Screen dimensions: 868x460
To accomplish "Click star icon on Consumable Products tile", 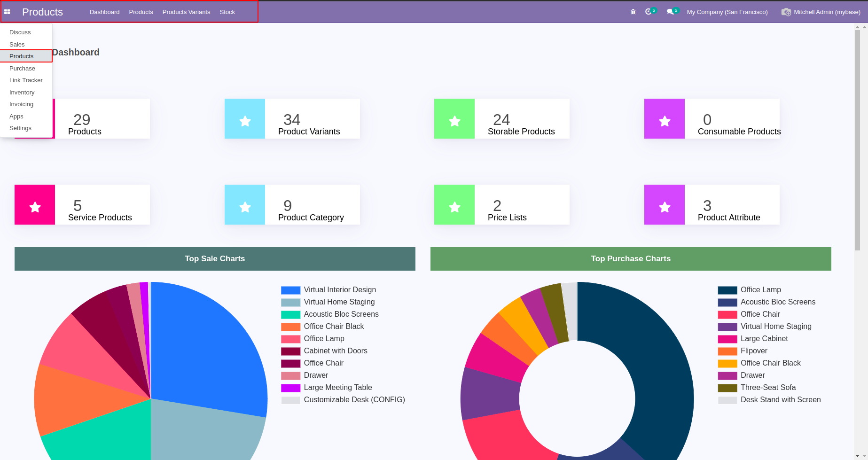I will 665,121.
